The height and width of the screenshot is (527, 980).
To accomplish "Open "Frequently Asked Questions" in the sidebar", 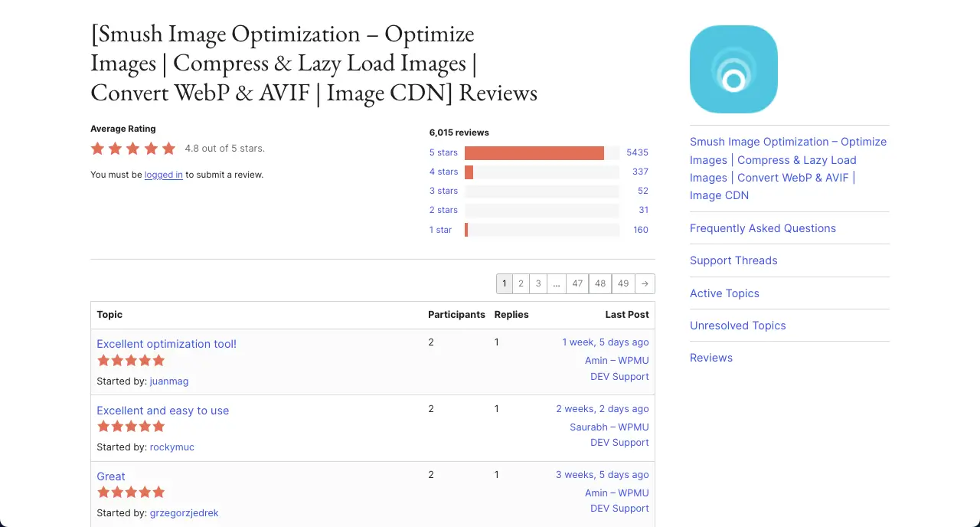I will (763, 228).
